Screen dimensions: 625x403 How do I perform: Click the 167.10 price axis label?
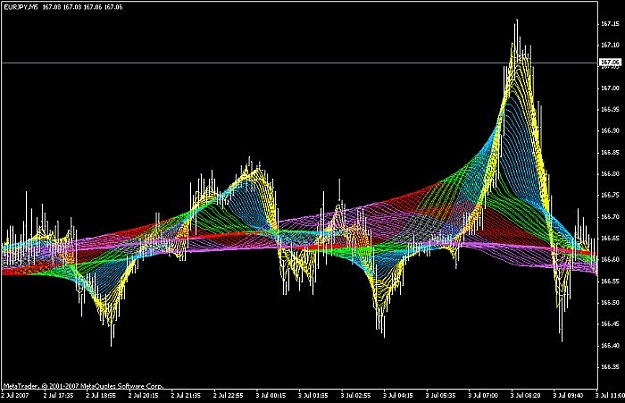[x=610, y=45]
